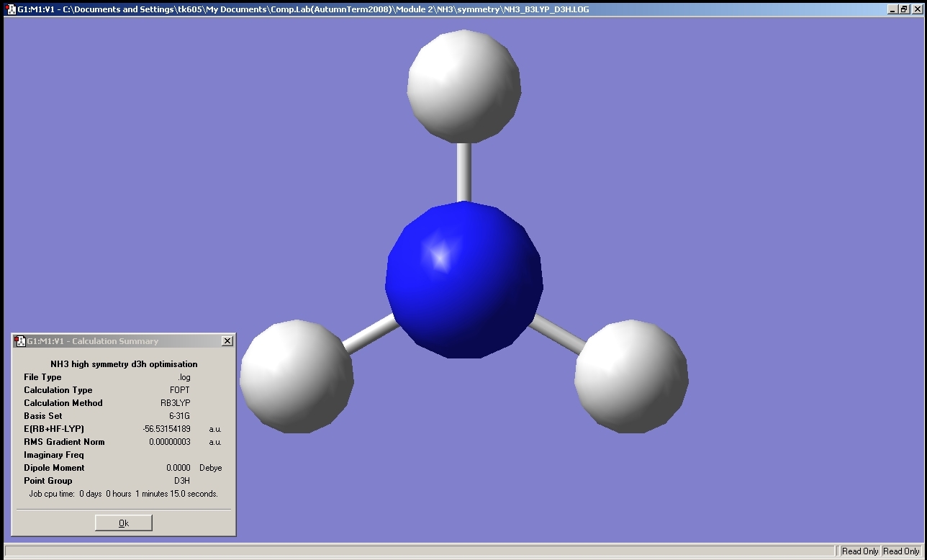Click the D3H point group value
Viewport: 927px width, 560px height.
point(181,481)
